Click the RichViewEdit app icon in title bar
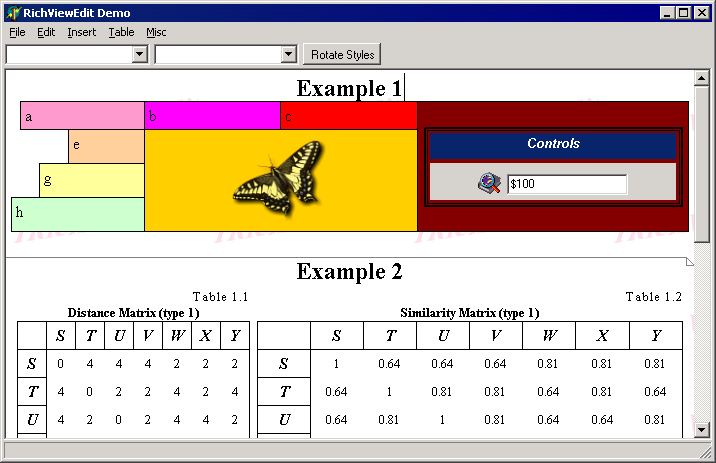 pyautogui.click(x=13, y=13)
